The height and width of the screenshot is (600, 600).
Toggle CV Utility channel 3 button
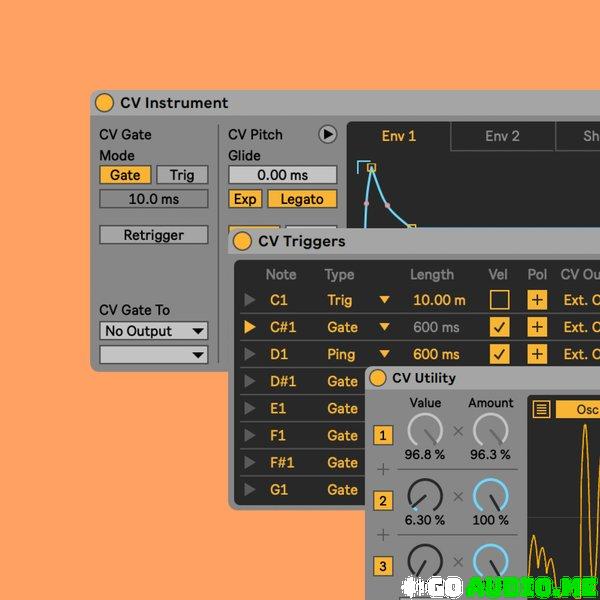coord(383,566)
